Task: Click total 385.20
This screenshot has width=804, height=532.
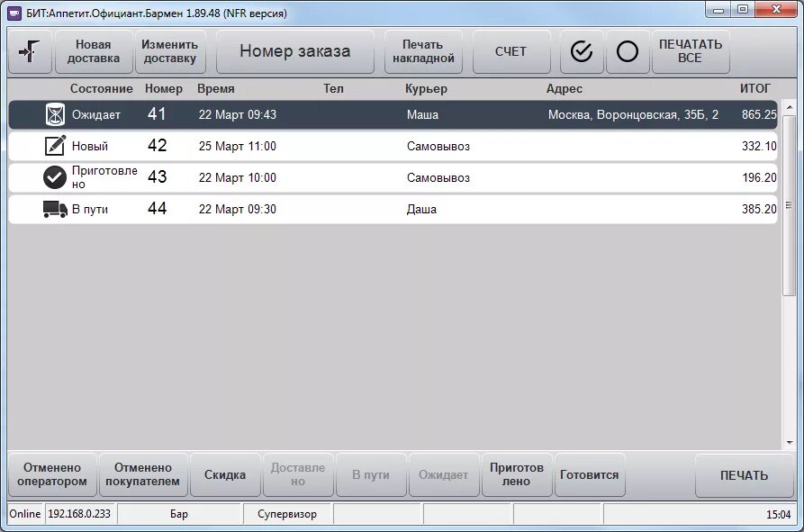Action: (x=759, y=209)
